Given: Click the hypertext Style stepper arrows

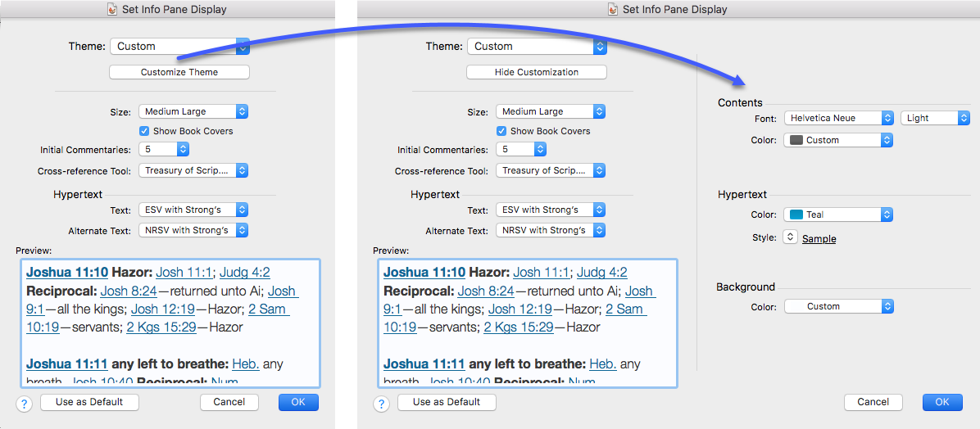Looking at the screenshot, I should point(790,237).
